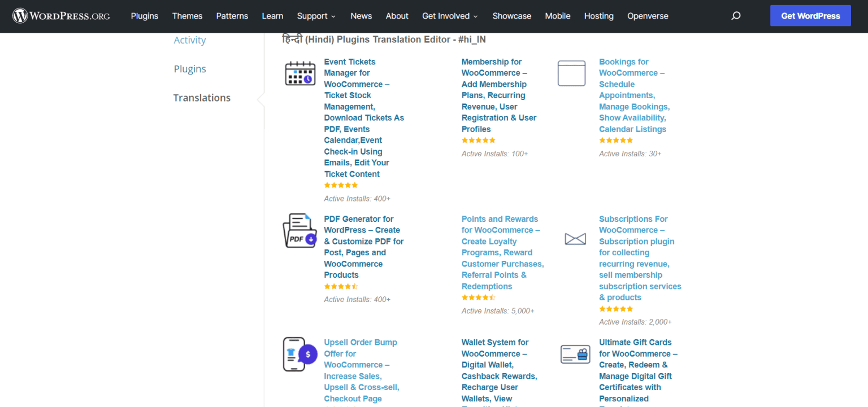Open the Themes menu item
868x407 pixels.
click(x=187, y=16)
